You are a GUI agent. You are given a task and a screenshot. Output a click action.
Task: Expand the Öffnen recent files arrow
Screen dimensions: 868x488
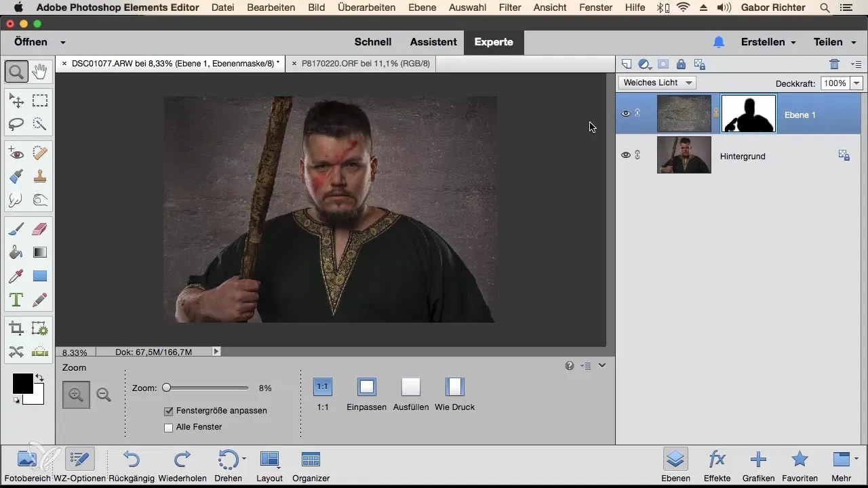(63, 42)
